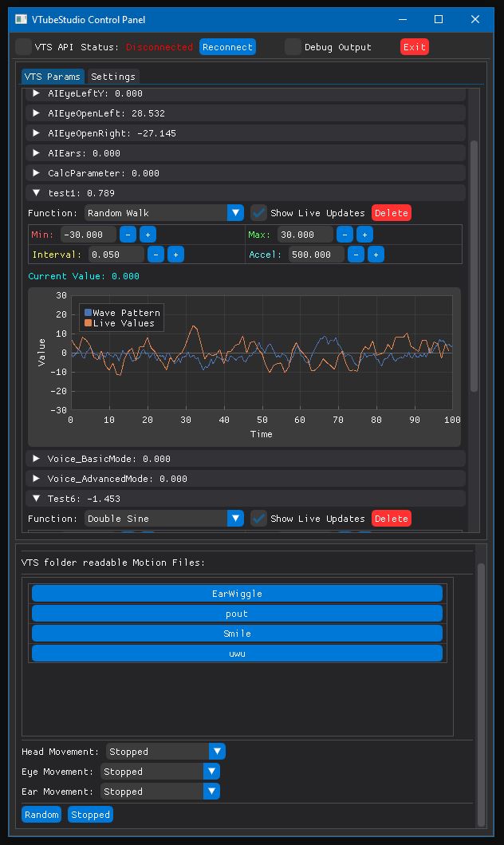Decrease the Accel value with minus
This screenshot has height=845, width=504.
click(x=356, y=255)
